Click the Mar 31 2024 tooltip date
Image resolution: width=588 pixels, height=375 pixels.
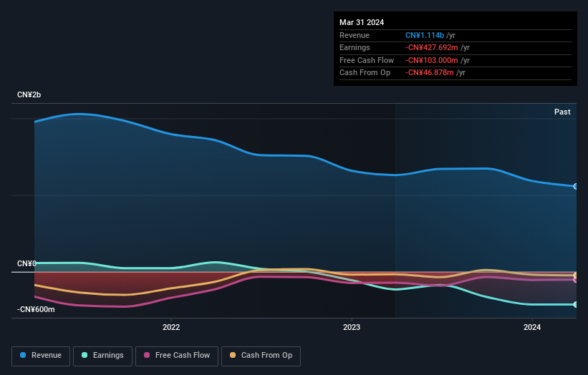362,22
